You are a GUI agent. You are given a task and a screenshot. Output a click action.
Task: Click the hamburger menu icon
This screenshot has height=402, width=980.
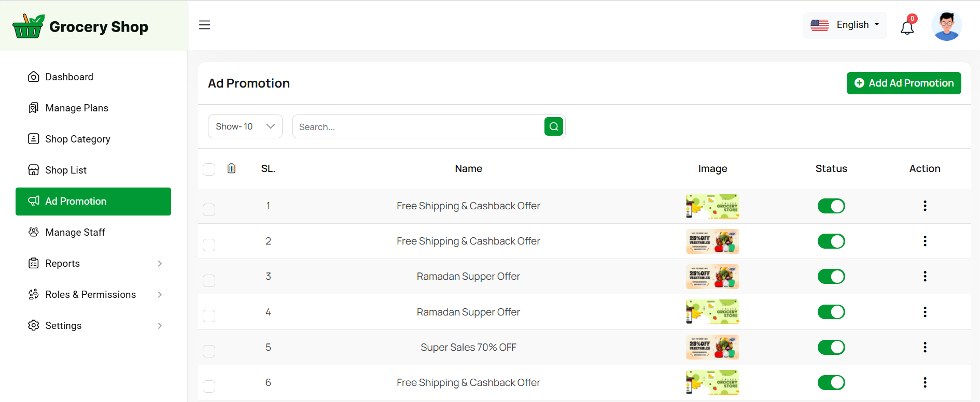point(205,25)
